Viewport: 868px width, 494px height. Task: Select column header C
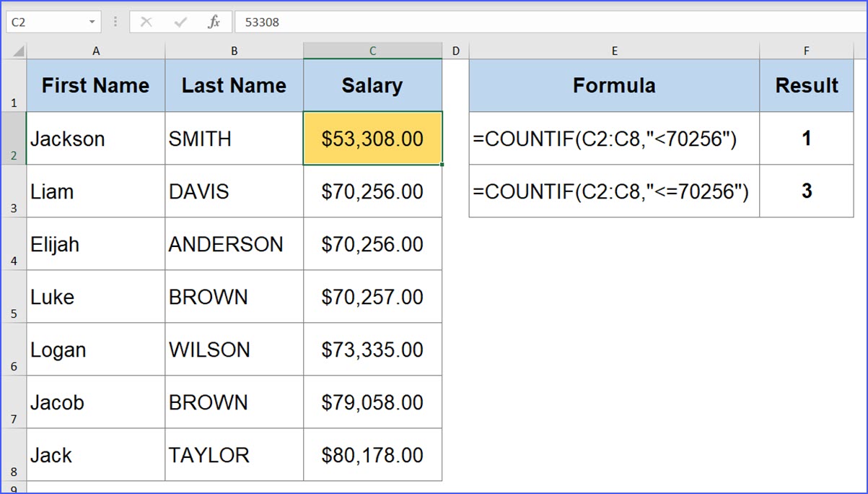[x=372, y=51]
